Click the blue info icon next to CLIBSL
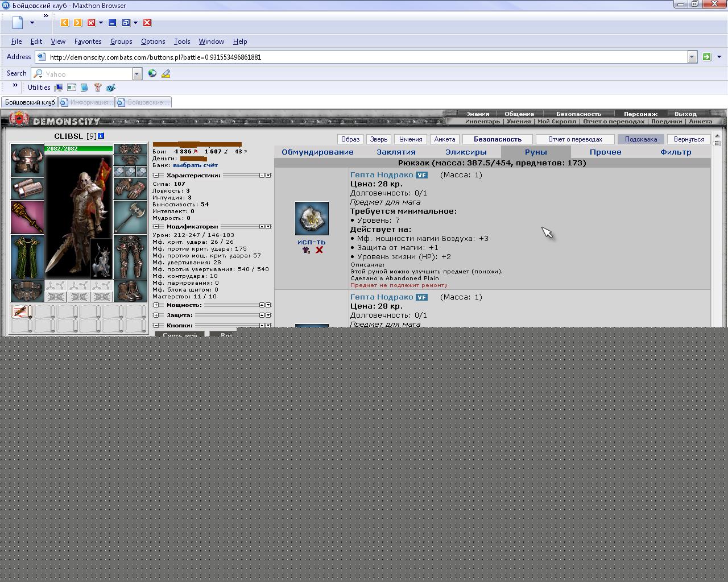This screenshot has height=582, width=728. click(x=101, y=136)
